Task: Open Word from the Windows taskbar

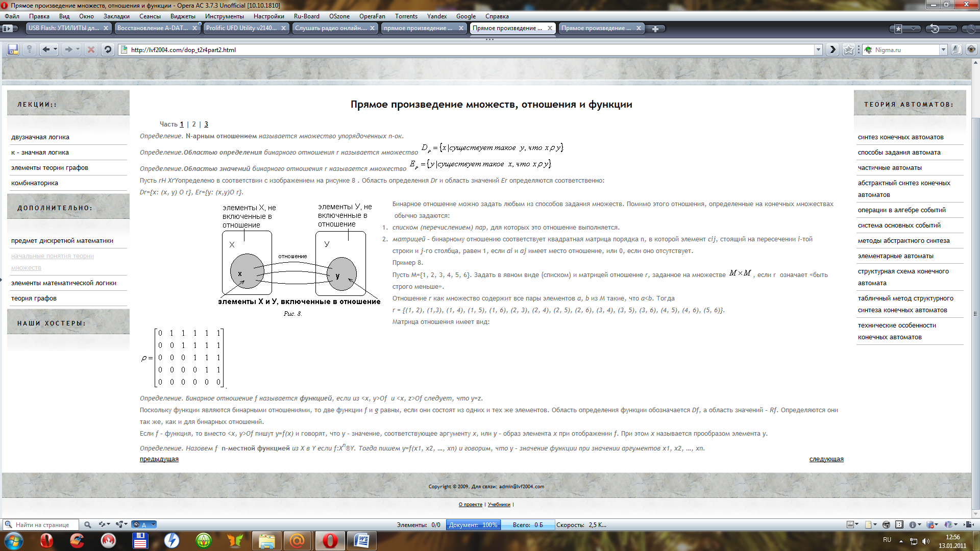Action: point(361,540)
